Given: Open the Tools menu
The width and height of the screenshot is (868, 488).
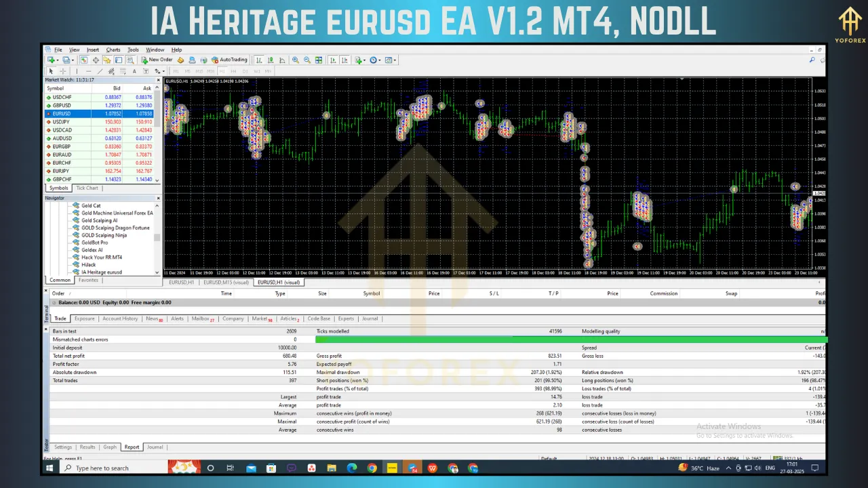Looking at the screenshot, I should click(x=133, y=49).
